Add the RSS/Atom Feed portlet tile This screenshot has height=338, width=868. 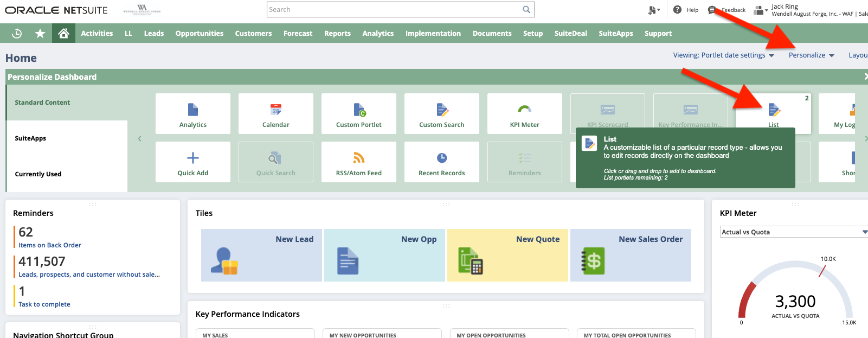(359, 162)
